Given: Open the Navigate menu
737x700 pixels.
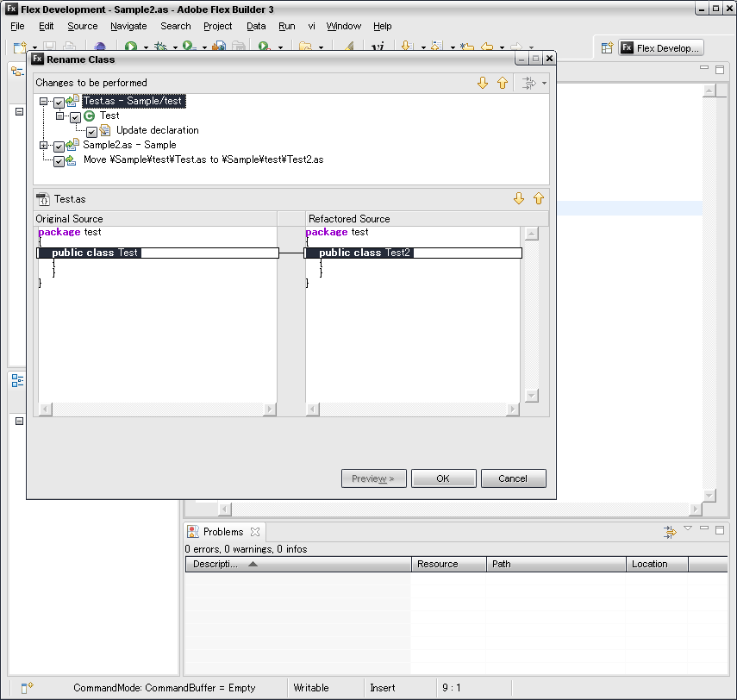Looking at the screenshot, I should point(128,26).
